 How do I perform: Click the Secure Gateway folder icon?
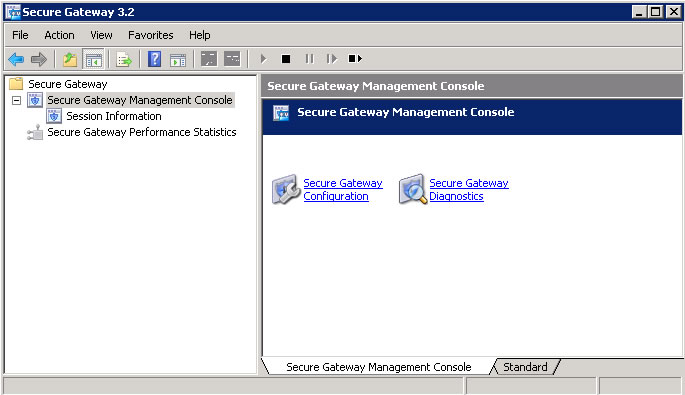(16, 83)
